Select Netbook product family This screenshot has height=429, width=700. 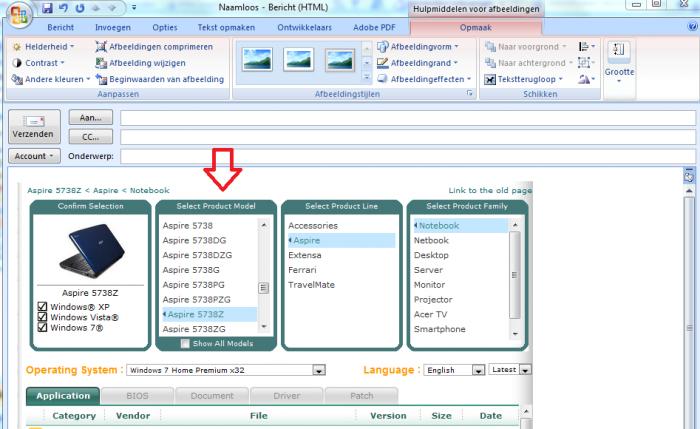tap(431, 240)
